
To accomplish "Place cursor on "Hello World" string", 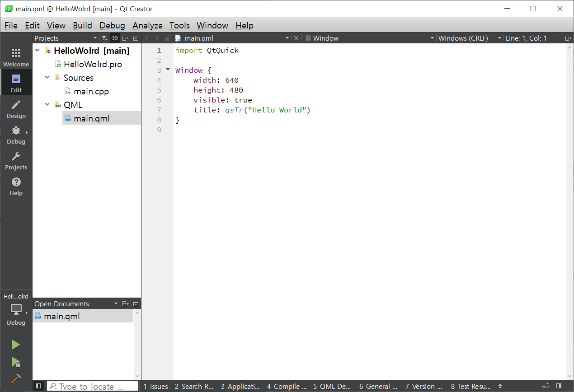I will 278,110.
